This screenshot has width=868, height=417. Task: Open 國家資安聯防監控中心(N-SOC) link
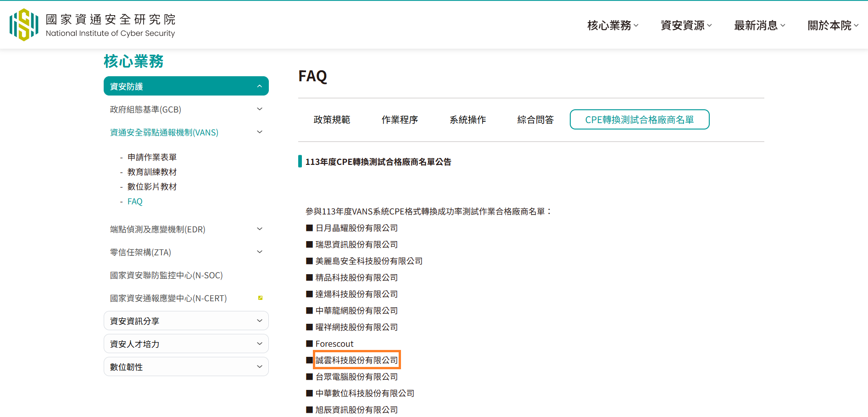click(x=166, y=275)
